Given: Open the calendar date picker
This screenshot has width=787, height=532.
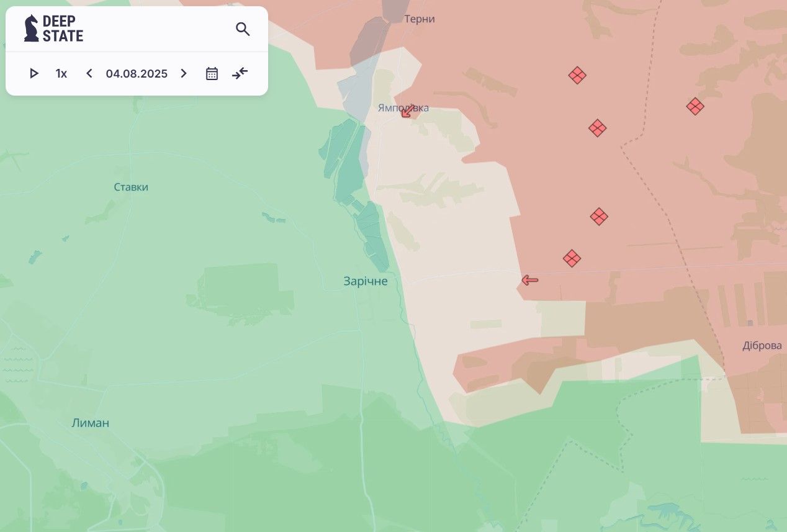Looking at the screenshot, I should point(212,74).
